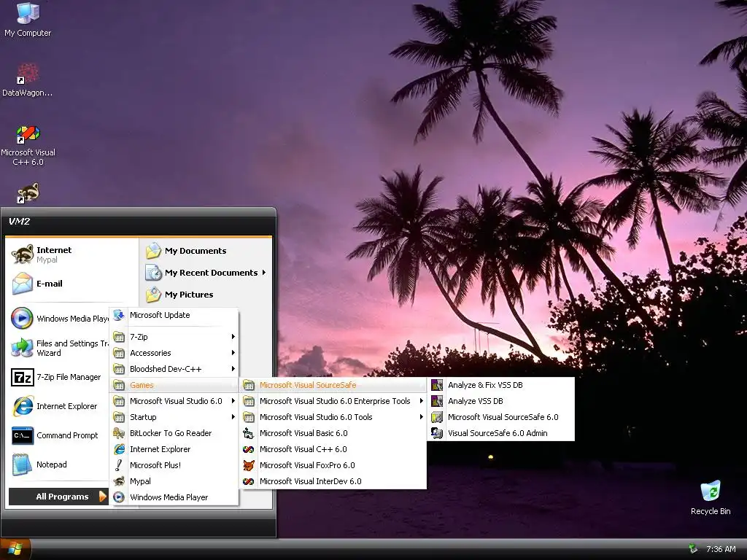Launch Microsoft Visual SourceSafe 6.0
The width and height of the screenshot is (747, 560).
pyautogui.click(x=500, y=417)
